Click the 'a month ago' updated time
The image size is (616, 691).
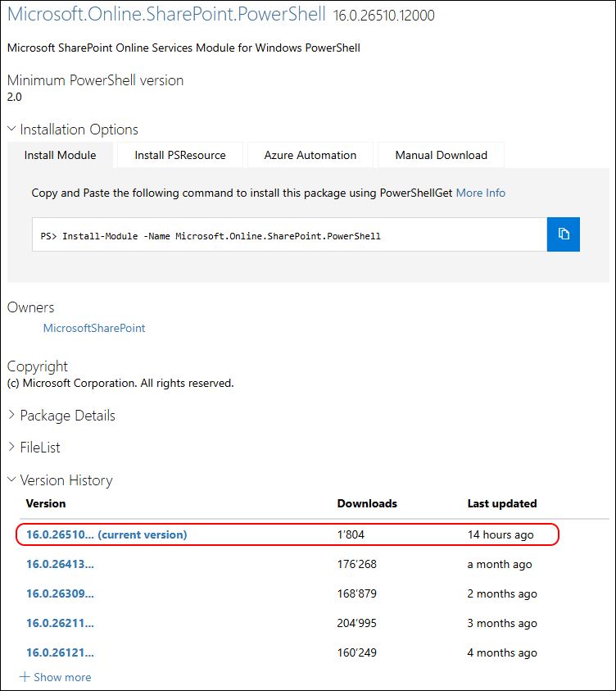500,565
